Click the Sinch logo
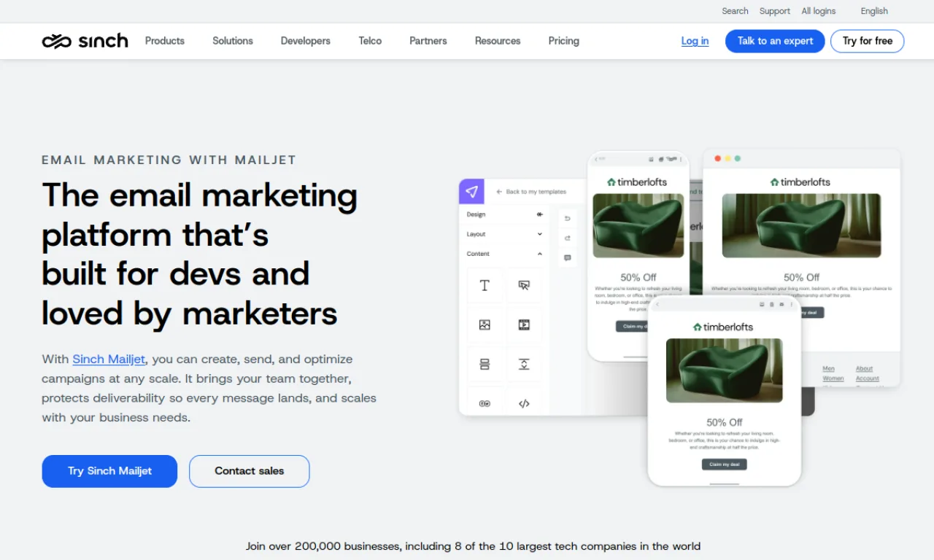Screen dimensions: 934x560 tap(85, 41)
